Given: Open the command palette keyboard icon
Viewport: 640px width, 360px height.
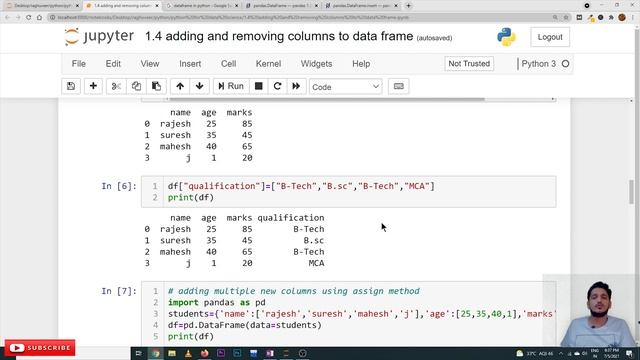Looking at the screenshot, I should click(x=398, y=86).
